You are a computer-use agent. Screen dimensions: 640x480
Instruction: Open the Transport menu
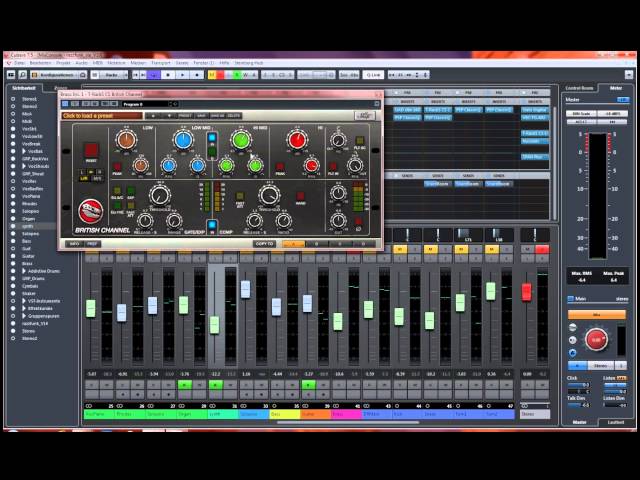(x=161, y=63)
